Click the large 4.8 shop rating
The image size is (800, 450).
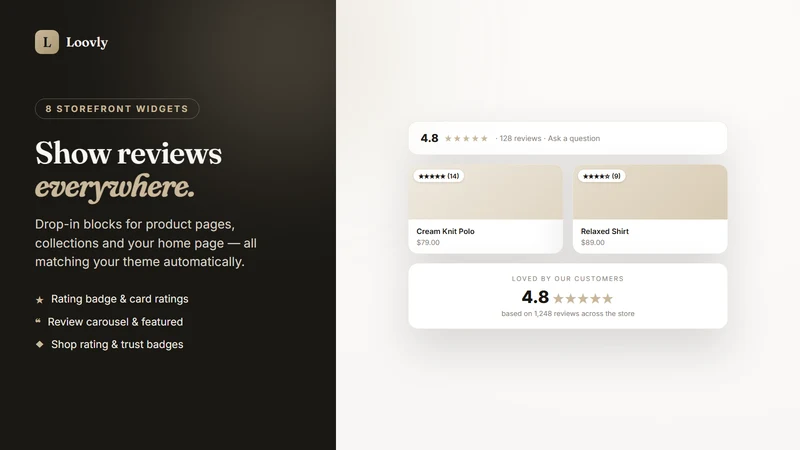click(x=535, y=297)
